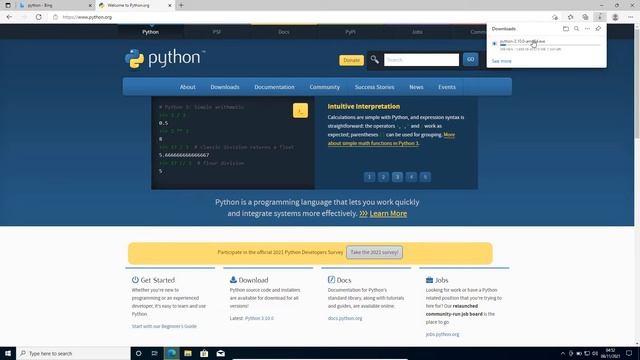Click the site info lock icon
Image resolution: width=640 pixels, height=360 pixels.
56,17
